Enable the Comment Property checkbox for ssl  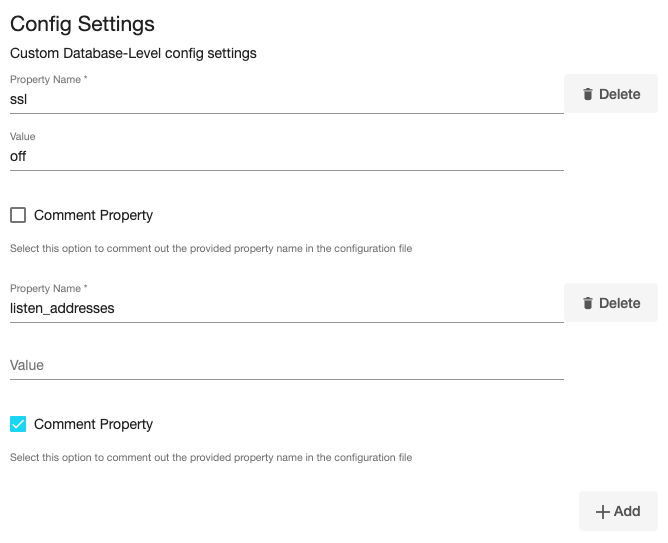click(18, 215)
